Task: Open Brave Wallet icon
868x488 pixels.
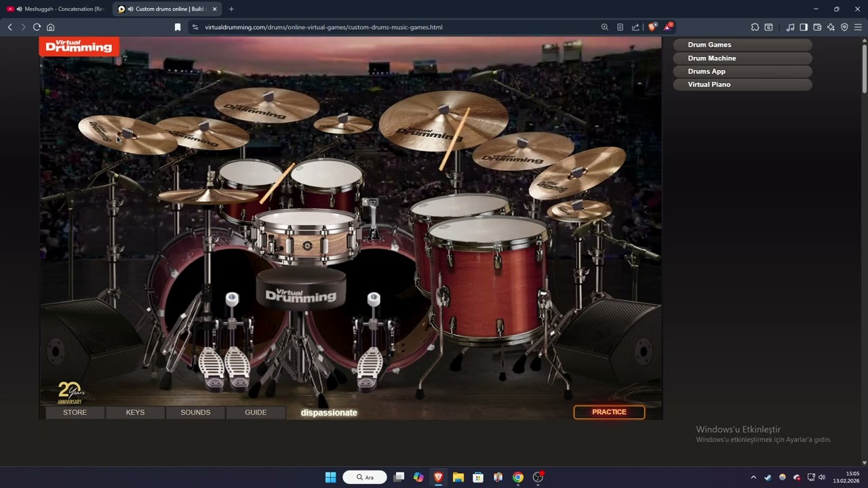Action: [x=817, y=27]
